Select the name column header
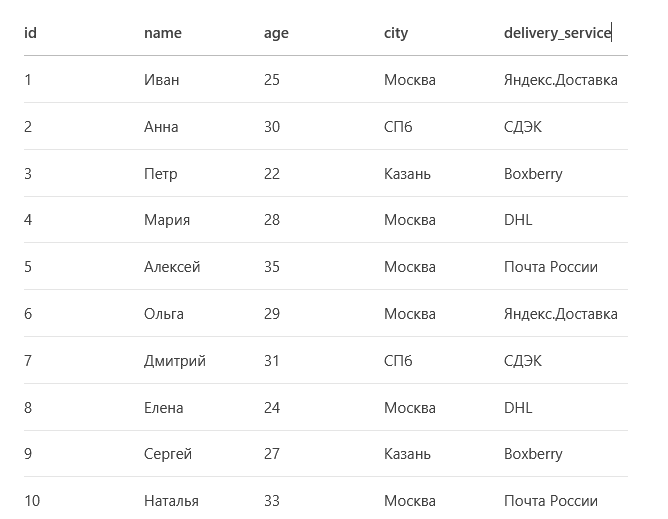 click(x=163, y=33)
